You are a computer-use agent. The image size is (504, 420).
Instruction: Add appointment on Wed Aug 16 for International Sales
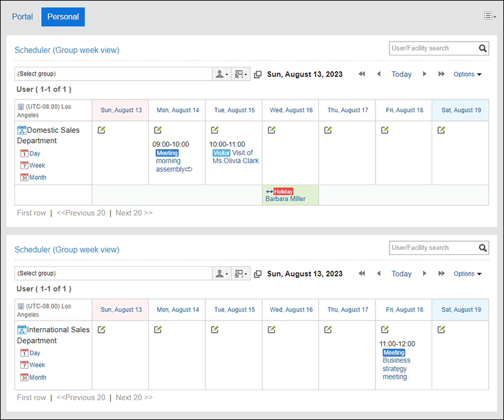pos(272,330)
